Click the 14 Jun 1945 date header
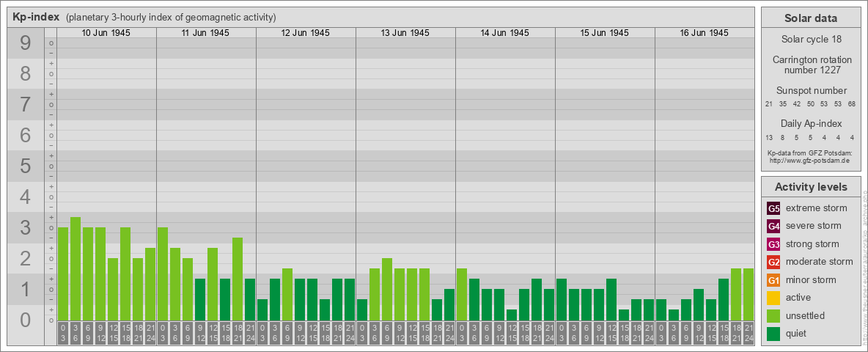The height and width of the screenshot is (352, 868). [x=505, y=33]
